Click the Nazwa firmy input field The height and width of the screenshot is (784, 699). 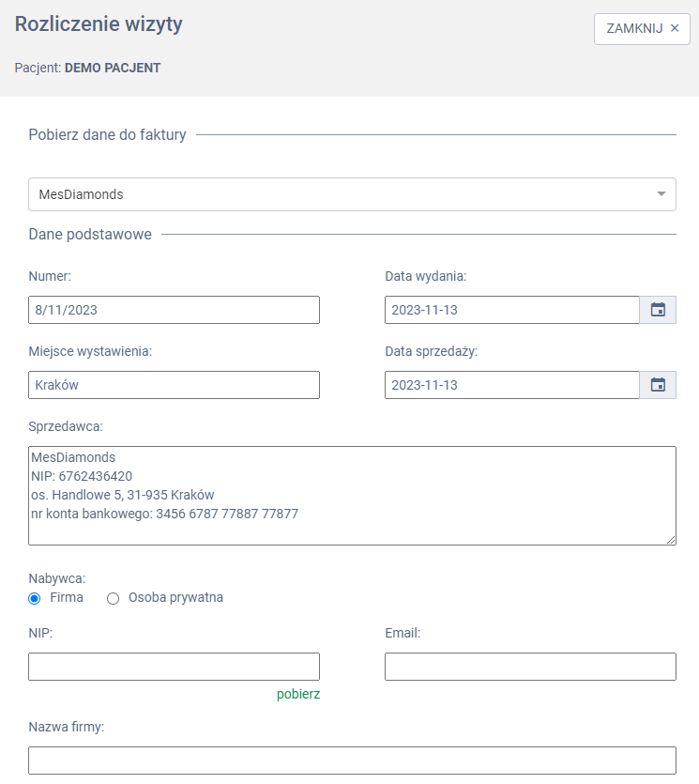[x=352, y=761]
